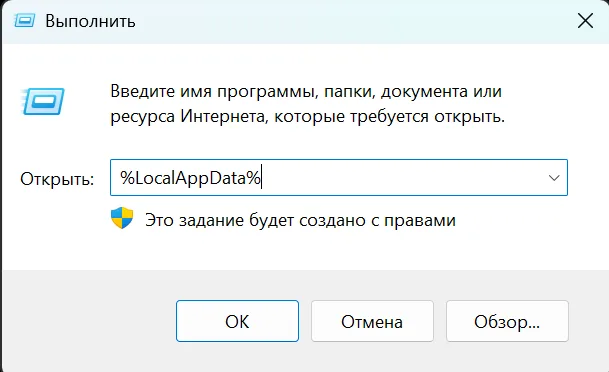Click the Run icon in the title bar
Image resolution: width=609 pixels, height=372 pixels.
(x=24, y=21)
